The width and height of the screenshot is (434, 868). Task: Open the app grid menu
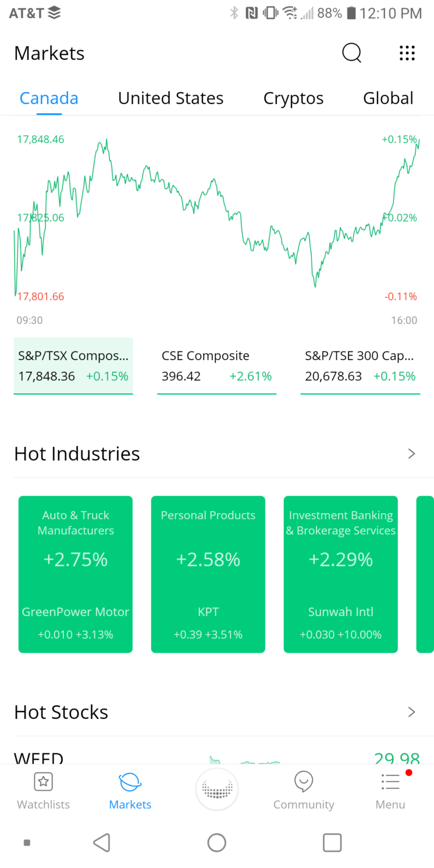407,53
